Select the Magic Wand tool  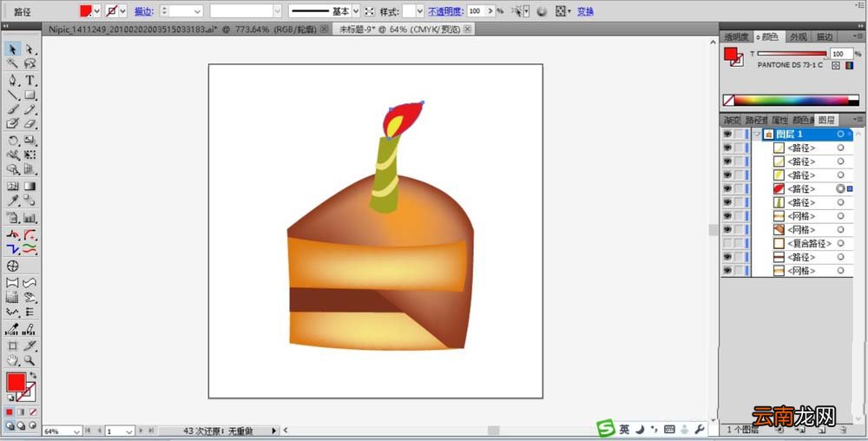(x=13, y=63)
